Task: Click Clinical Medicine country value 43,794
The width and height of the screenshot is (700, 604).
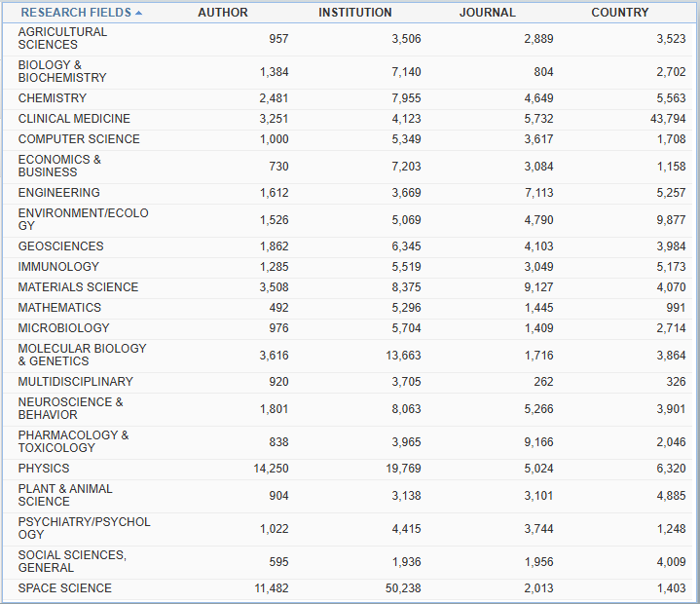Action: coord(668,119)
